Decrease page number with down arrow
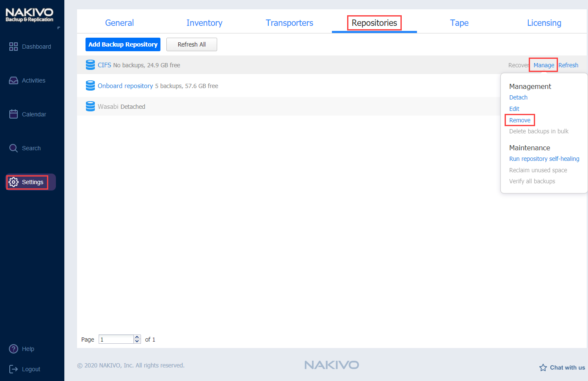588x381 pixels. coord(137,342)
